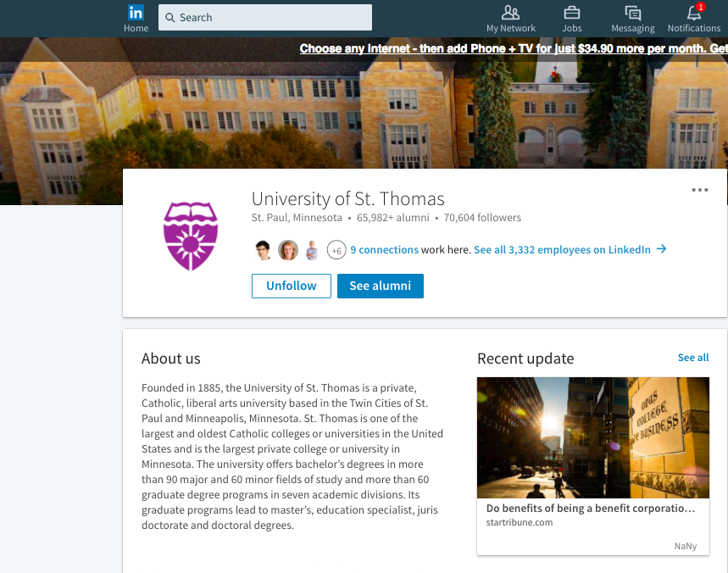Viewport: 728px width, 573px height.
Task: Open the Opus College of Business thumbnail
Action: pos(593,437)
